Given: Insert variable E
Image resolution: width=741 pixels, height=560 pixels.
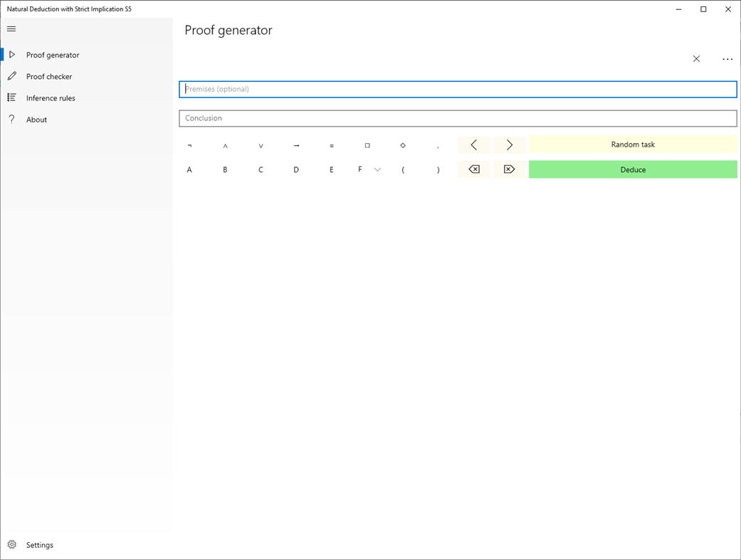Looking at the screenshot, I should tap(332, 169).
